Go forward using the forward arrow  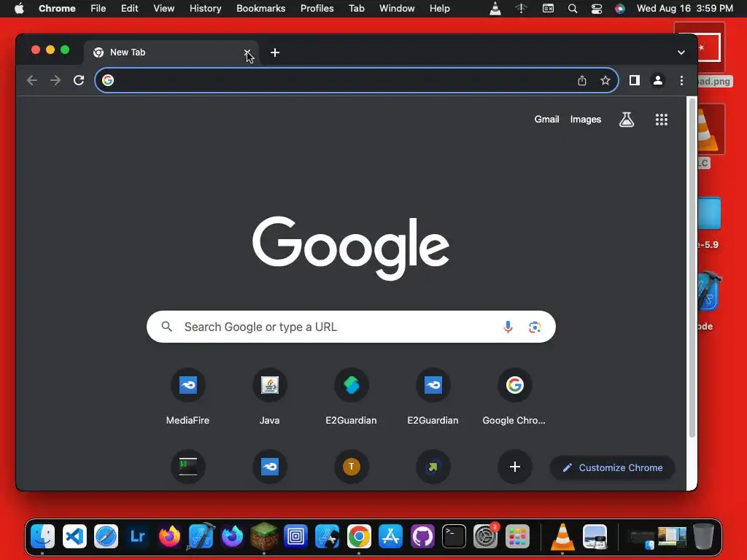coord(55,80)
